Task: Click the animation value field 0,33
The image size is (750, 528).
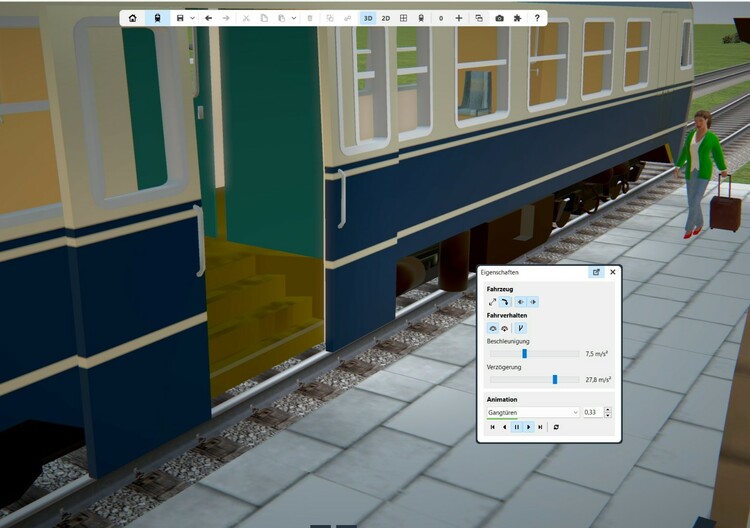Action: click(592, 412)
